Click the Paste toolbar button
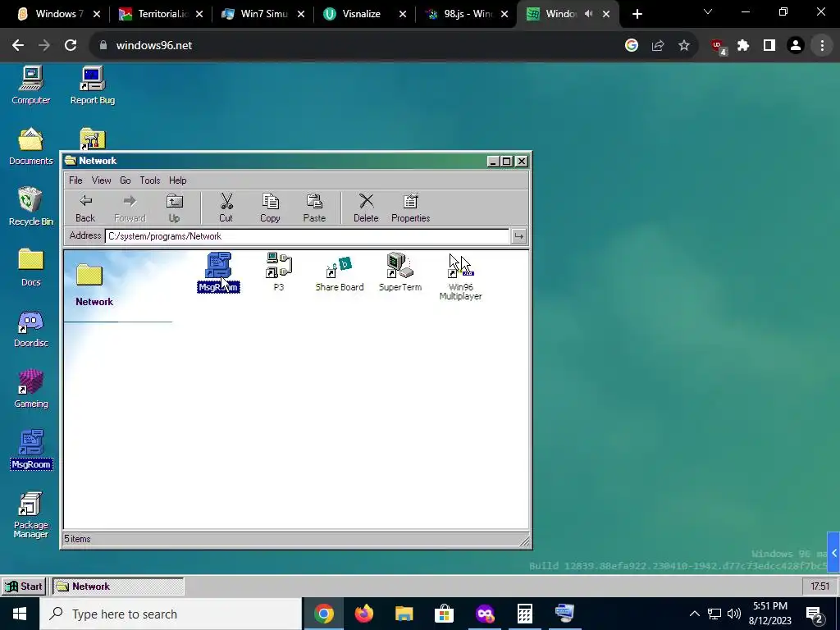The image size is (840, 630). pyautogui.click(x=314, y=208)
